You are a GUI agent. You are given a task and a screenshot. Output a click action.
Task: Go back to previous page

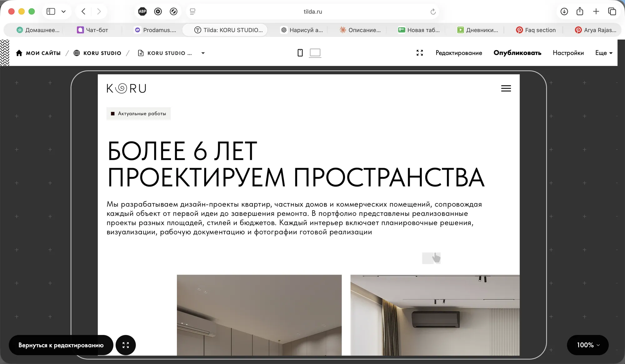pos(83,12)
